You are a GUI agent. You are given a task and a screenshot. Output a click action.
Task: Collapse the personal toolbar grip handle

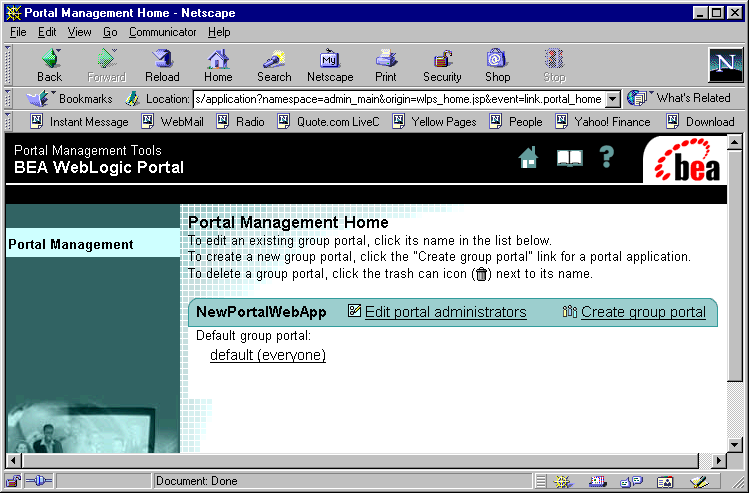tap(7, 122)
